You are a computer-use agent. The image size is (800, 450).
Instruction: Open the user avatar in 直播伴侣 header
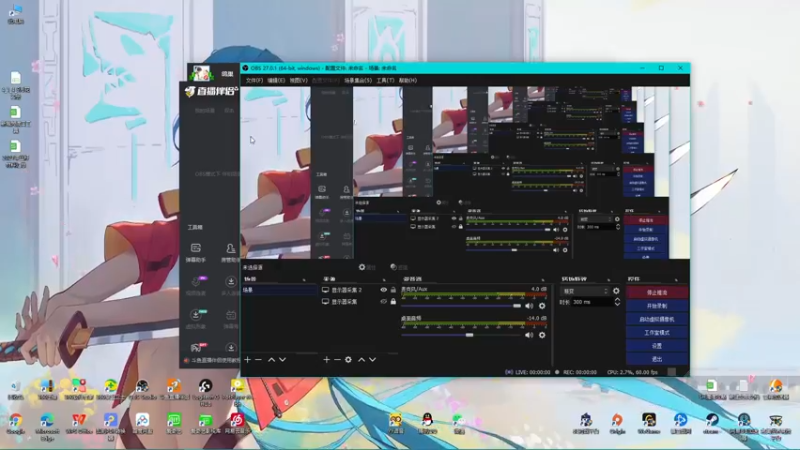pos(201,73)
